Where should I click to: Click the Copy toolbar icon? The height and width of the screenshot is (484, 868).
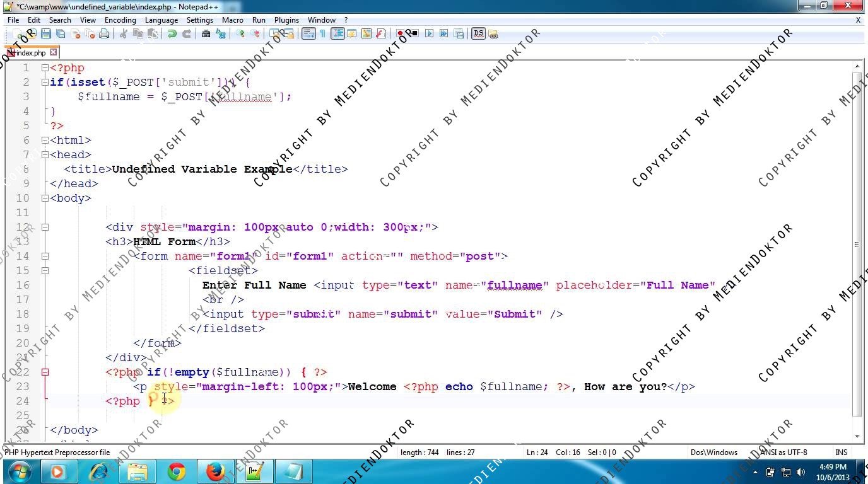pos(138,34)
